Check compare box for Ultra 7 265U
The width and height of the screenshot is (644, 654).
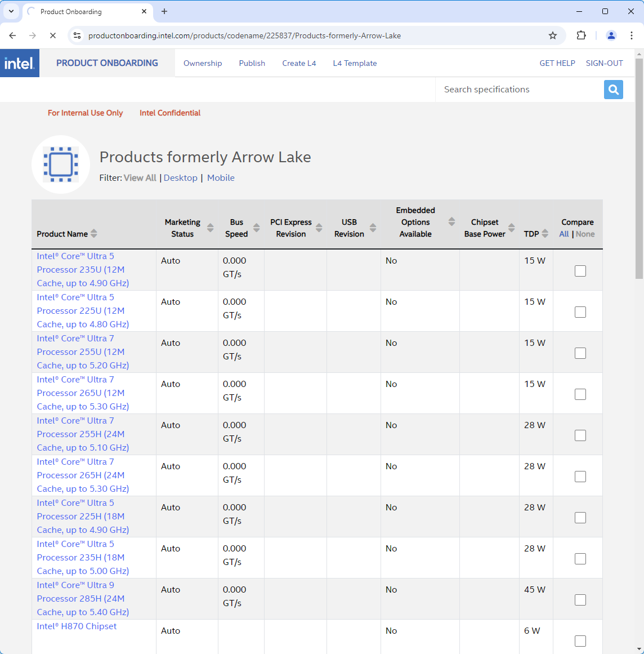click(x=580, y=394)
